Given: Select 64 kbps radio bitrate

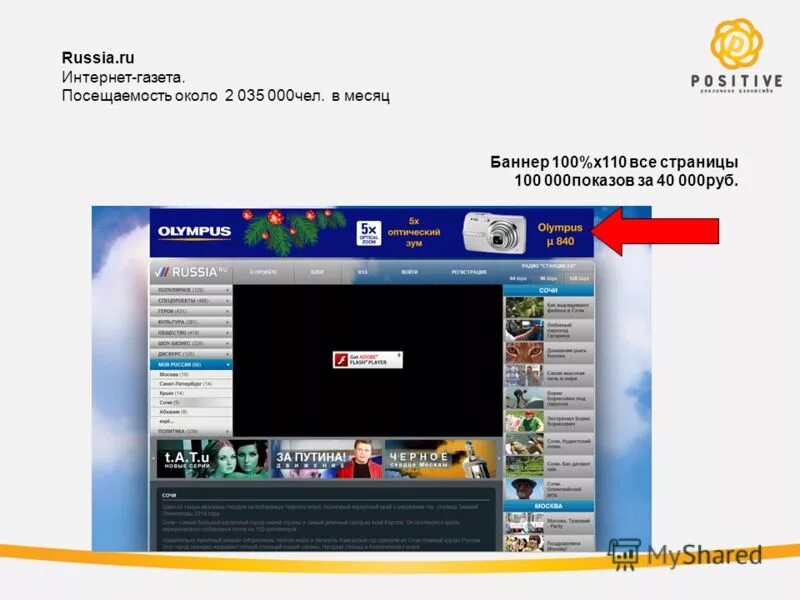Looking at the screenshot, I should click(x=518, y=279).
